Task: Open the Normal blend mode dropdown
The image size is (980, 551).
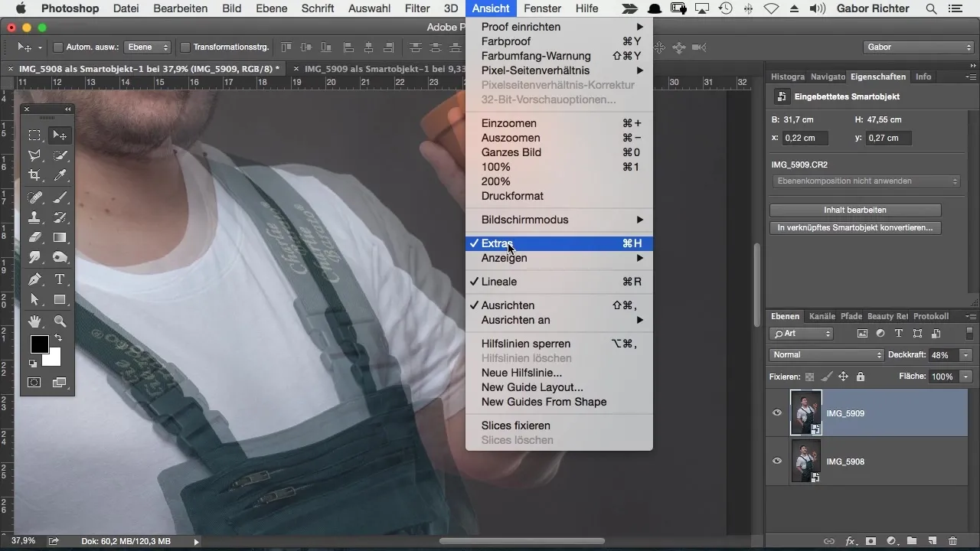Action: 826,355
